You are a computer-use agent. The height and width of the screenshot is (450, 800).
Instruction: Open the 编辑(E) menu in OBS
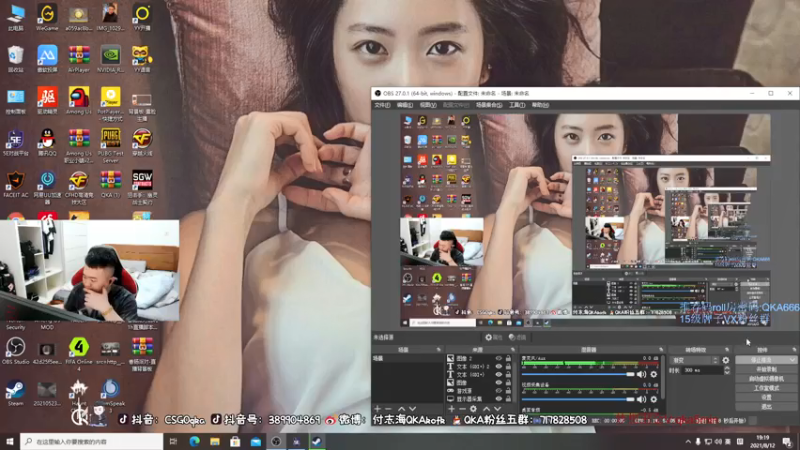(405, 105)
